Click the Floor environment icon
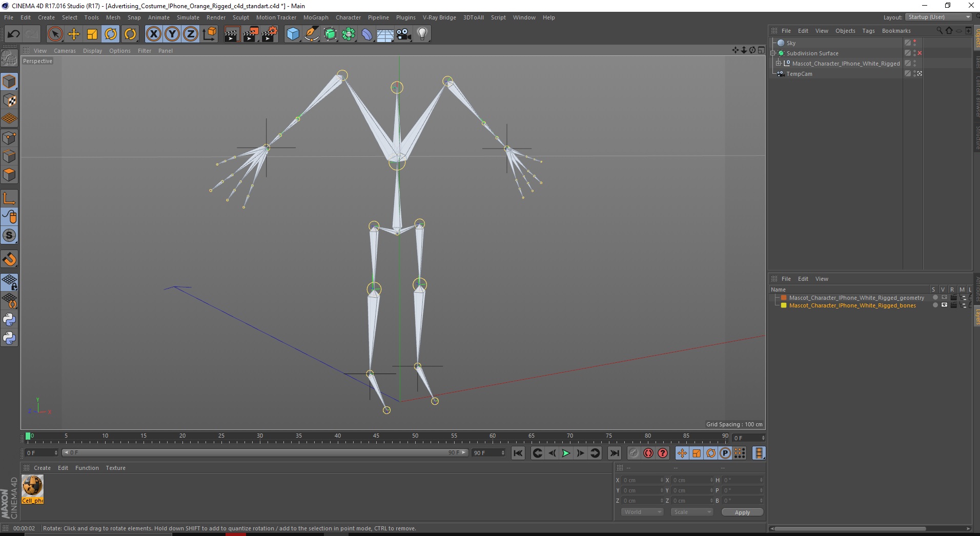 [385, 34]
